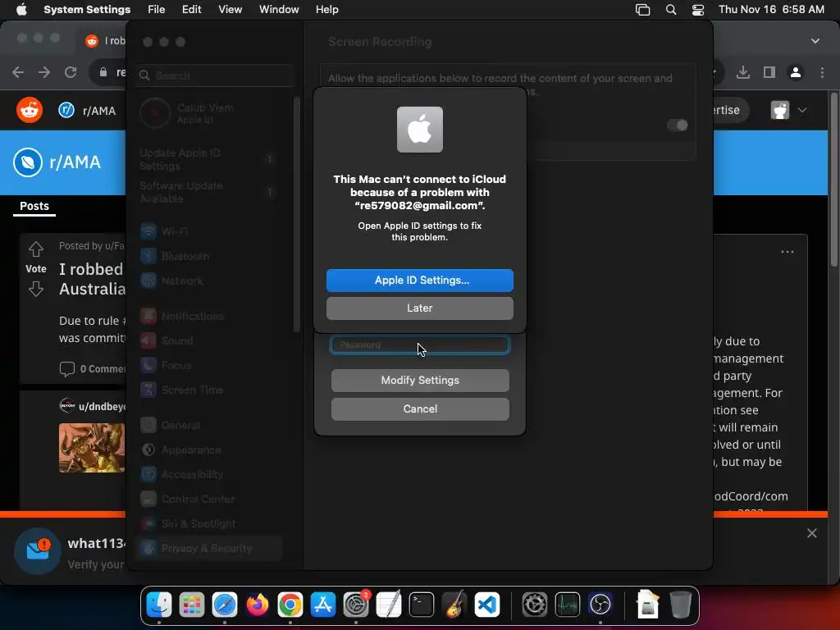Screen dimensions: 840x630
Task: Cancel the password prompt
Action: (420, 409)
